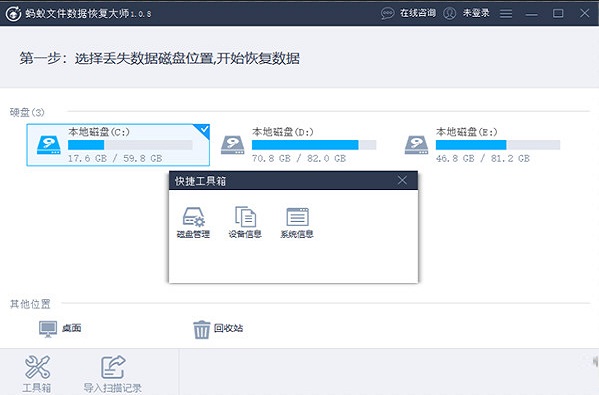
Task: Select the 回收站 recycle bin icon
Action: click(201, 329)
